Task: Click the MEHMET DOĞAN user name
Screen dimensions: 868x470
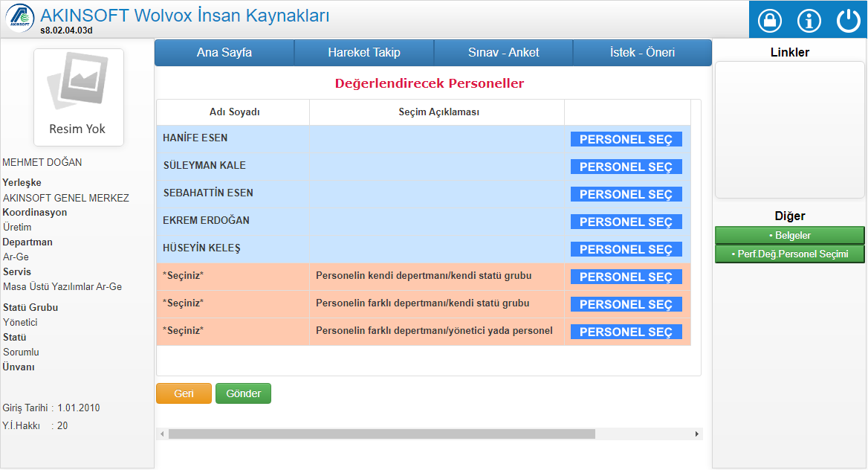Action: [42, 162]
